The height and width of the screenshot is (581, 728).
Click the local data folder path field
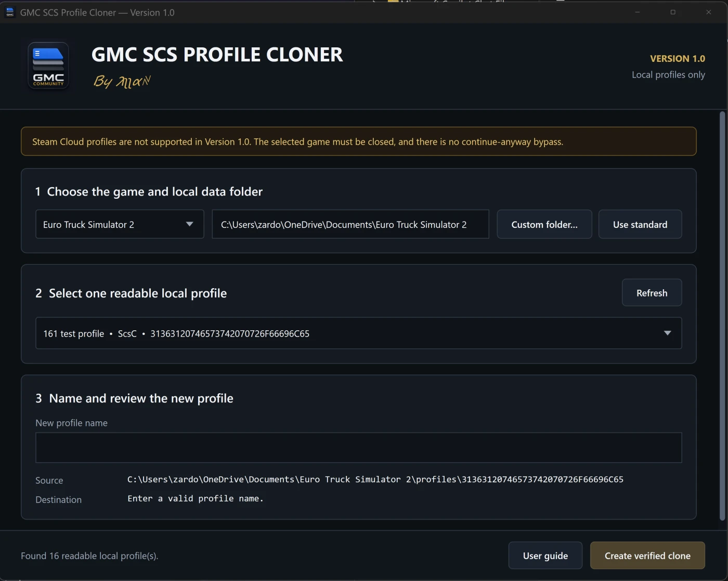pos(350,224)
